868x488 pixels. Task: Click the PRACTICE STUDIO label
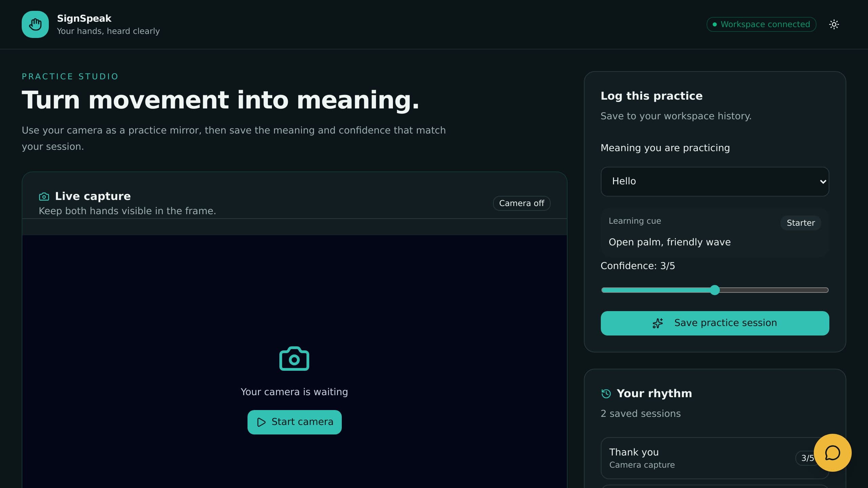click(70, 77)
